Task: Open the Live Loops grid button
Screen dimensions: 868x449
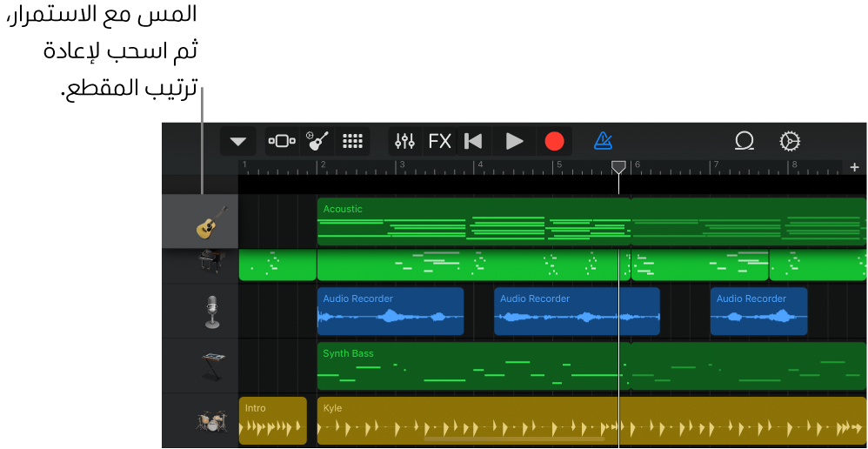Action: tap(352, 142)
